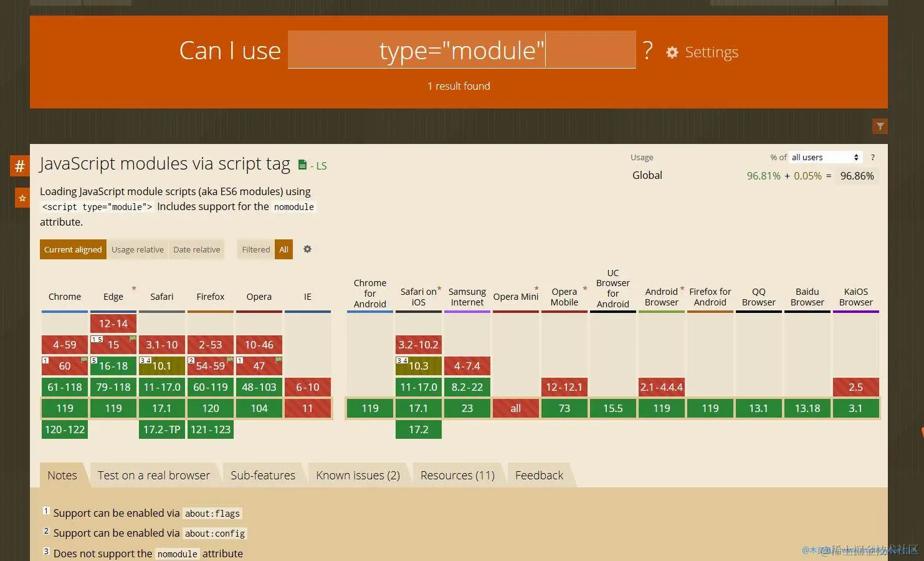Click the Firefox column header

pyautogui.click(x=211, y=297)
